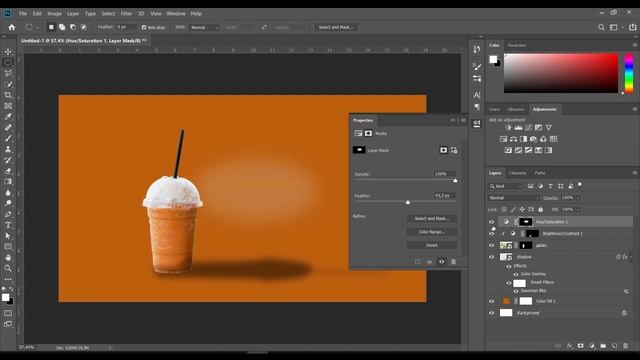This screenshot has width=640, height=360.
Task: Select the Zoom tool
Action: (8, 268)
